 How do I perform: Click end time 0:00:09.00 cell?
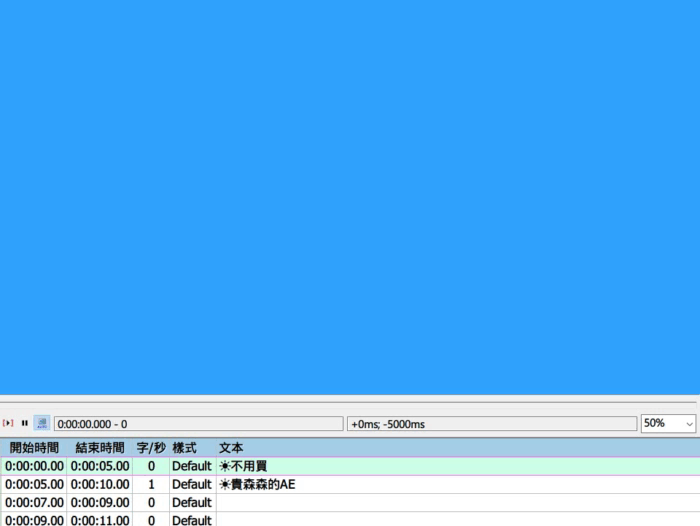100,503
